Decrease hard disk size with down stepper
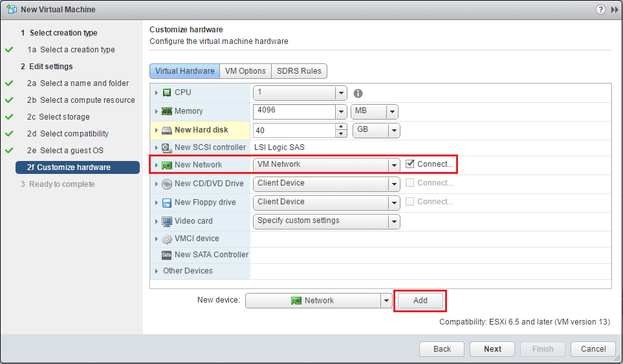This screenshot has height=364, width=623. pos(341,134)
